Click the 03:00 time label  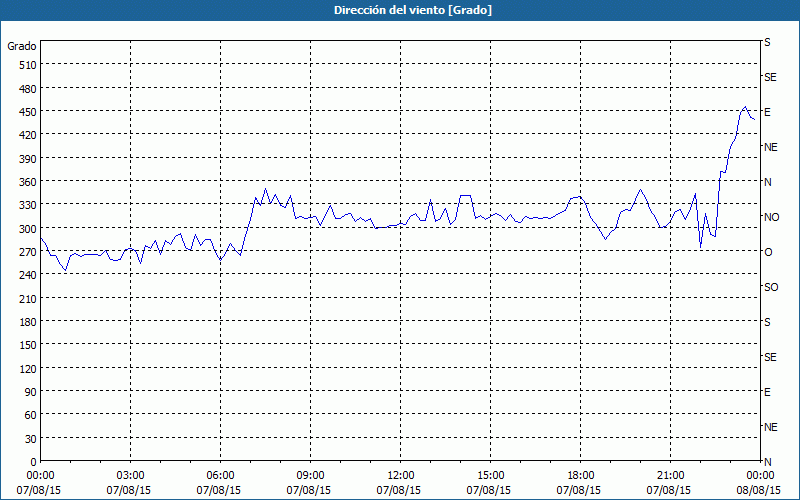pyautogui.click(x=130, y=476)
